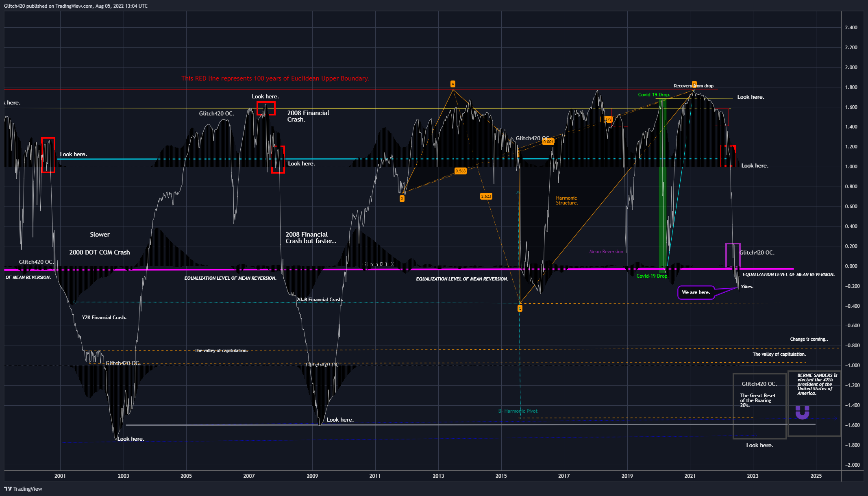Screen dimensions: 868x496
Task: Select the BERNIE SANDERS 47th president note
Action: coord(817,384)
